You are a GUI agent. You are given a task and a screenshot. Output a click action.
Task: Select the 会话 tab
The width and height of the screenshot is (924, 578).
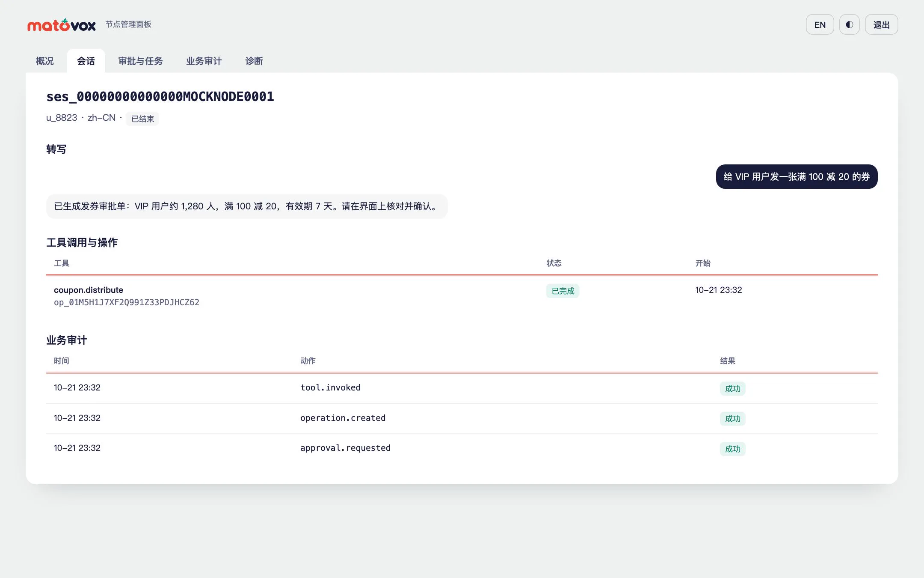[86, 61]
